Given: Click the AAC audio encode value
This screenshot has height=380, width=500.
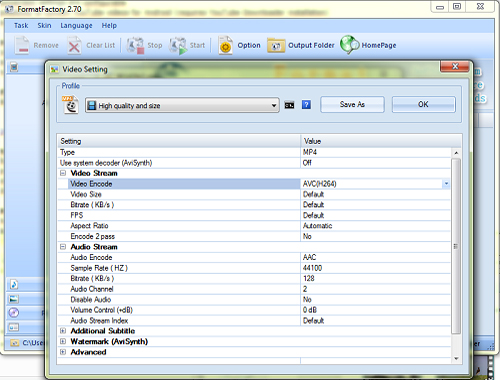Looking at the screenshot, I should [x=309, y=257].
